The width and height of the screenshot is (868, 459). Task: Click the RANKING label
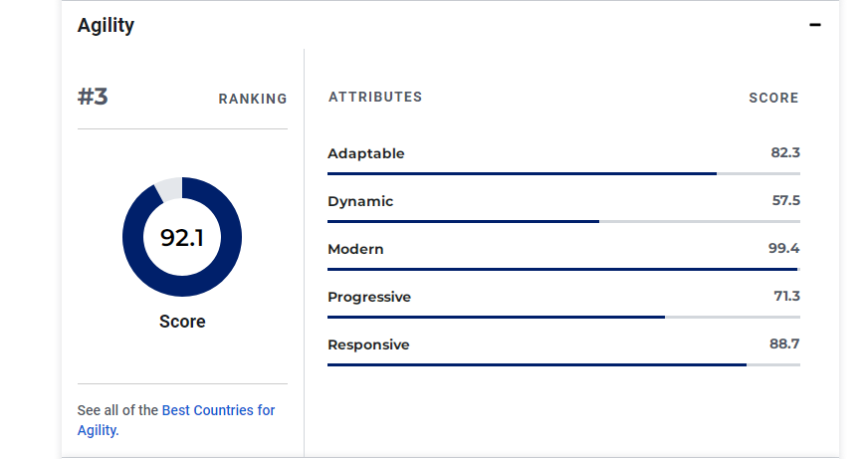[253, 99]
